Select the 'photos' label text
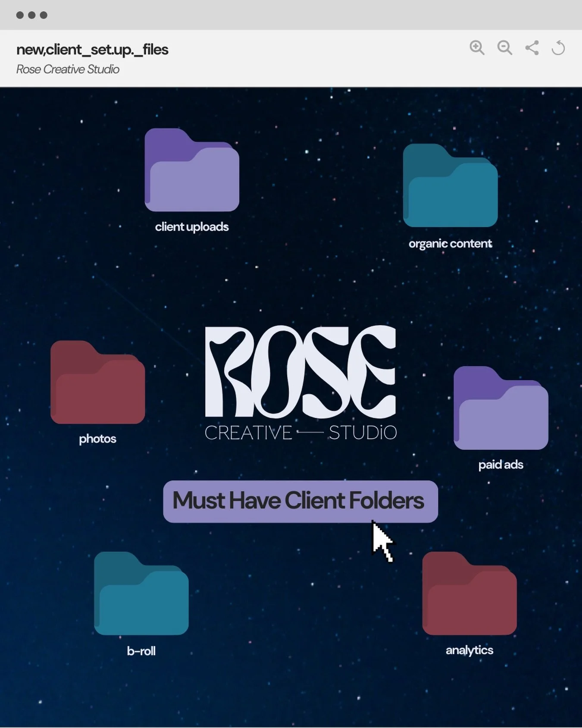The height and width of the screenshot is (728, 582). coord(98,439)
